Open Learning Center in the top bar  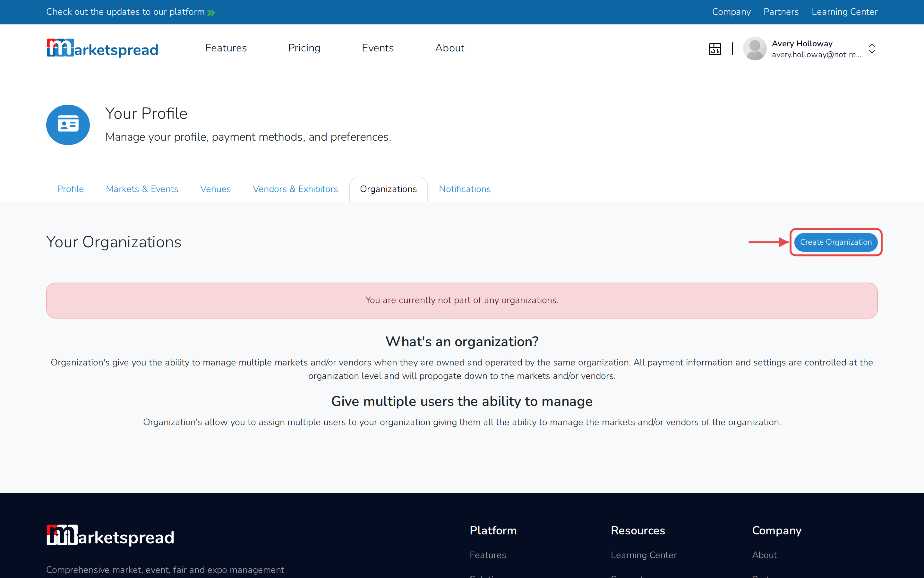click(x=844, y=12)
